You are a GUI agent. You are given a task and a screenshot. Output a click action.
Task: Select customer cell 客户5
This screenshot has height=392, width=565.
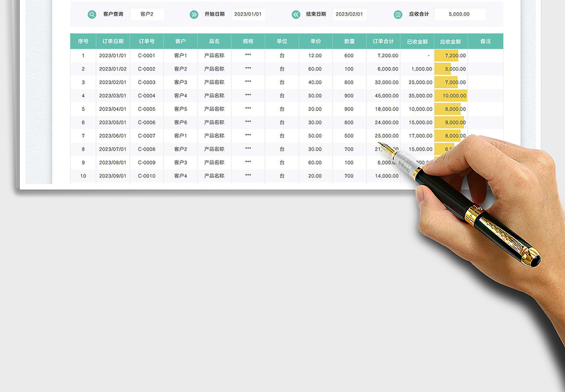pyautogui.click(x=181, y=109)
